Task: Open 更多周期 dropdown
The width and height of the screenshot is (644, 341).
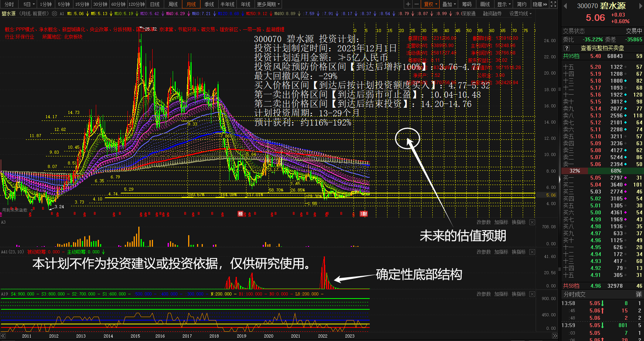Action: click(268, 4)
